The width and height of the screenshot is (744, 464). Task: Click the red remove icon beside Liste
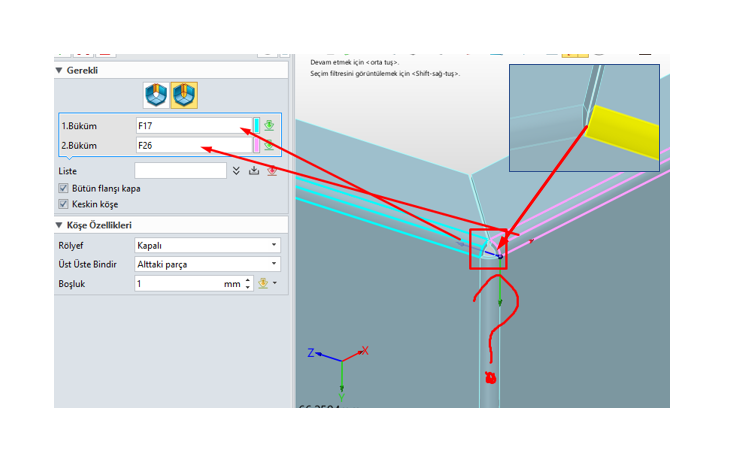(272, 171)
